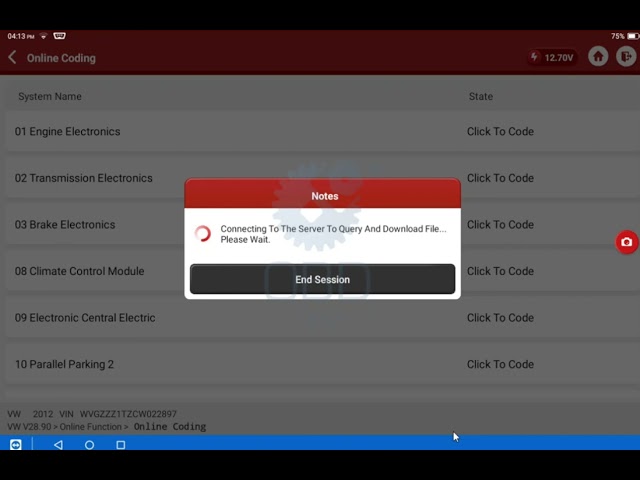640x480 pixels.
Task: Open the home screen icon
Action: click(x=598, y=56)
